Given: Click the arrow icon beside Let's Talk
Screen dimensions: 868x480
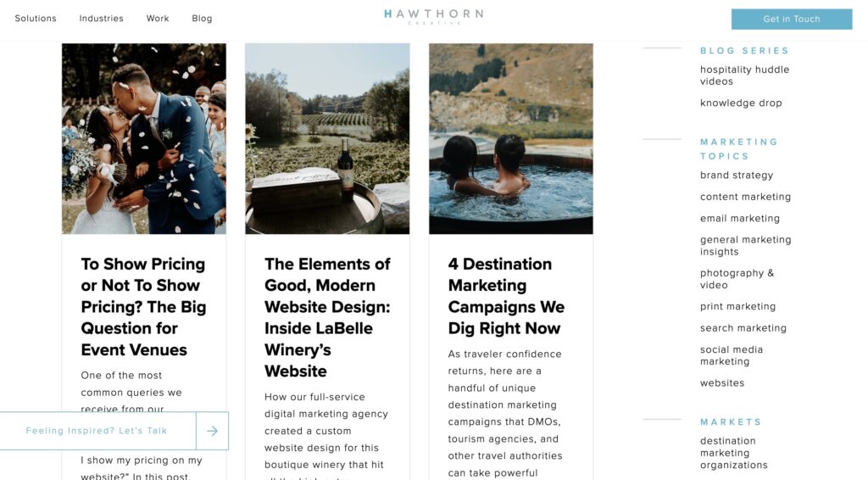Looking at the screenshot, I should pyautogui.click(x=212, y=431).
